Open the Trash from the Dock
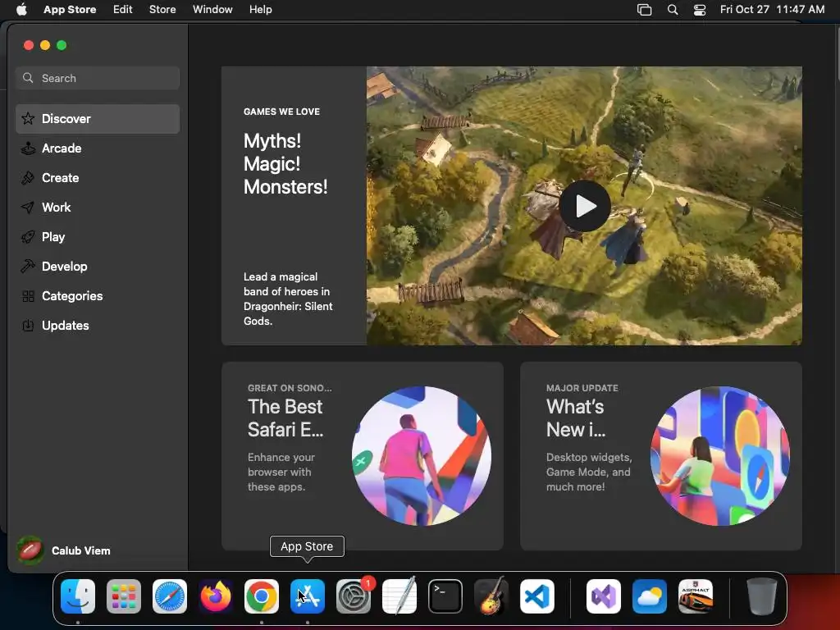 pyautogui.click(x=762, y=596)
